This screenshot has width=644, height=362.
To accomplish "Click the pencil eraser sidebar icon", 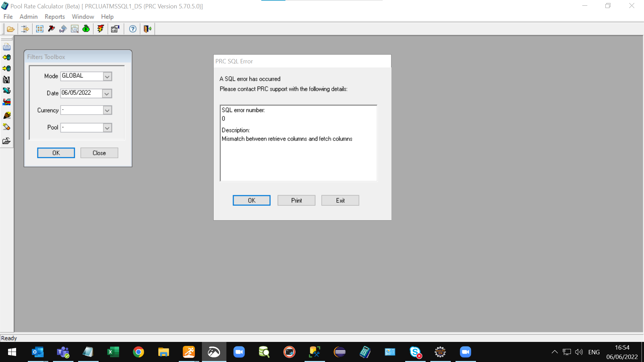I will (6, 127).
